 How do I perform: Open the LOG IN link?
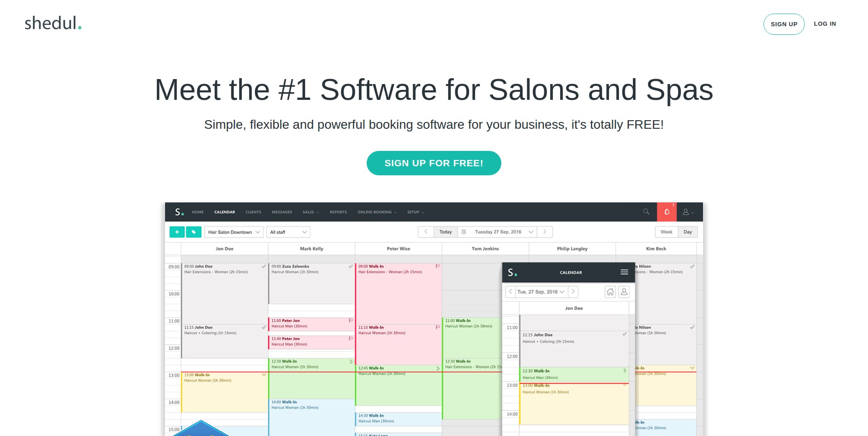click(825, 24)
